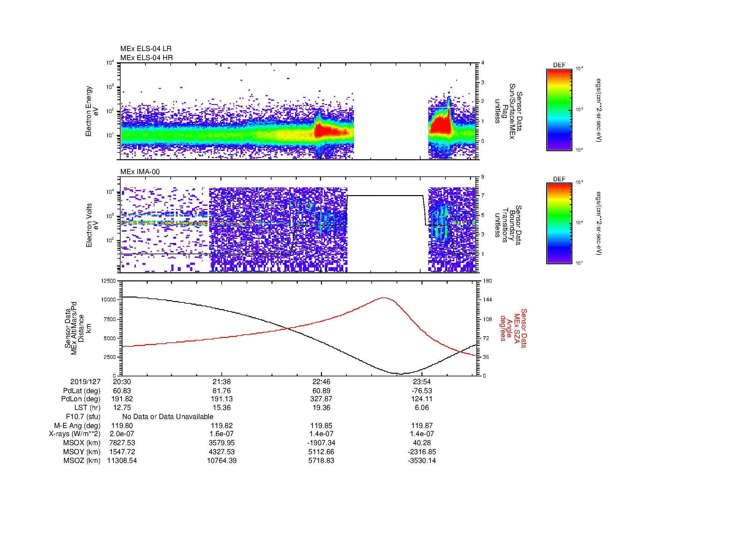Viewport: 756px width, 534px height.
Task: Click the 'LST (hr)' row label
Action: (87, 408)
